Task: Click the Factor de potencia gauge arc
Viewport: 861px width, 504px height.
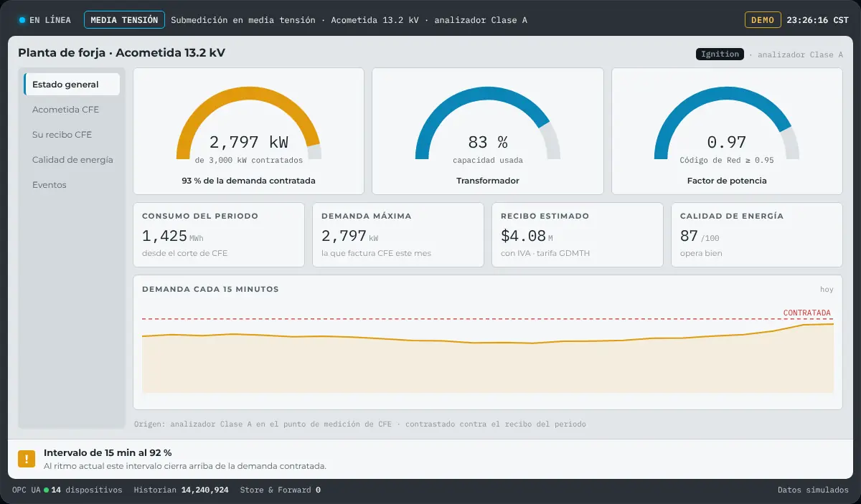Action: (727, 123)
